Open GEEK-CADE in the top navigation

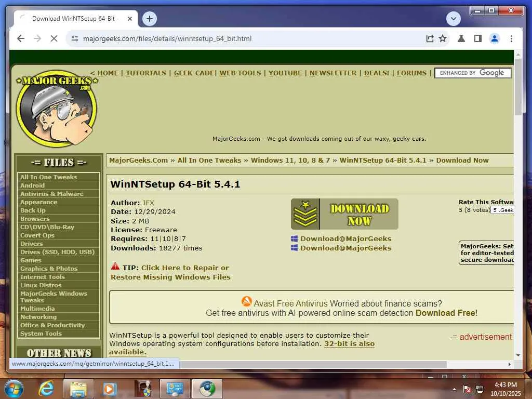coord(194,73)
